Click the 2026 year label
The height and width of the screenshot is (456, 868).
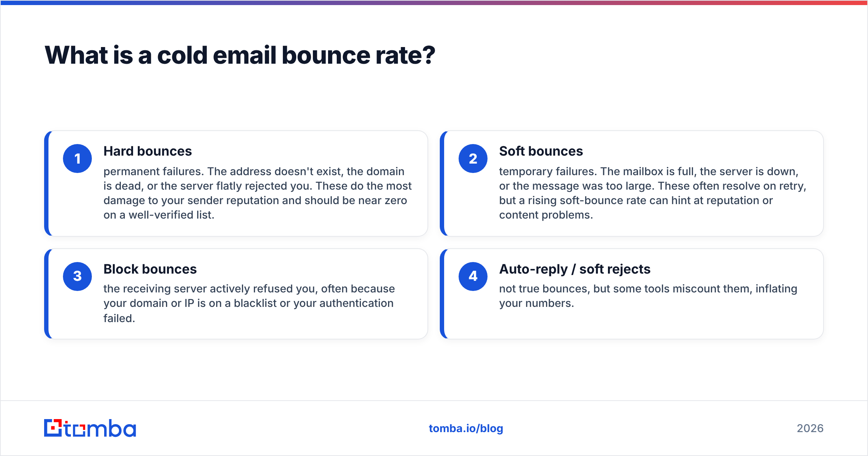pyautogui.click(x=810, y=428)
